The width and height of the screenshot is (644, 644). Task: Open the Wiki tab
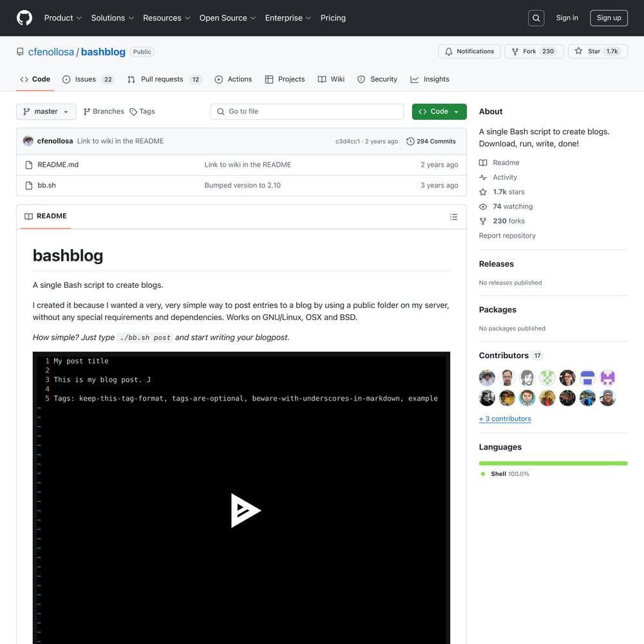pyautogui.click(x=331, y=79)
